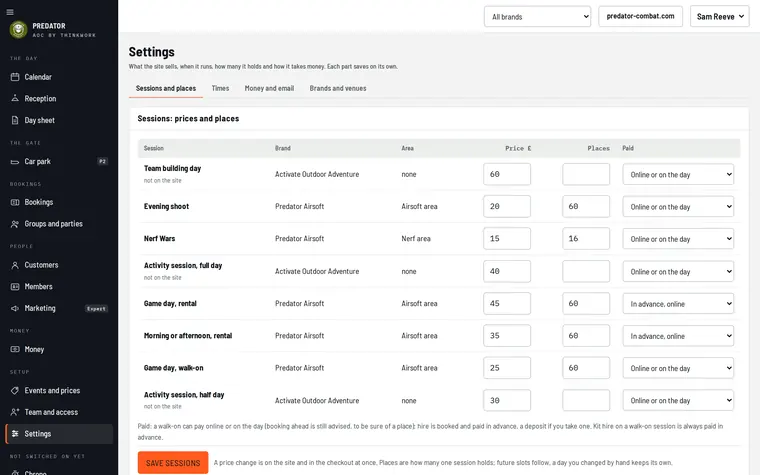Edit the price for Evening shoot

point(507,206)
